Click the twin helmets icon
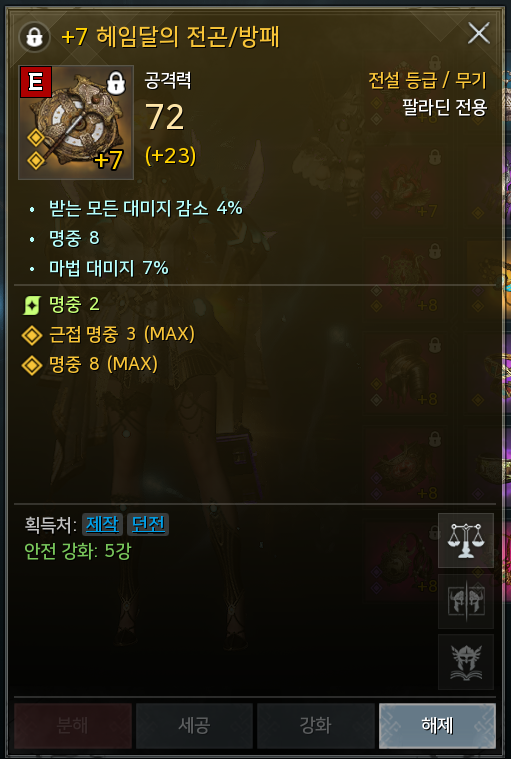511x759 pixels. coord(466,601)
